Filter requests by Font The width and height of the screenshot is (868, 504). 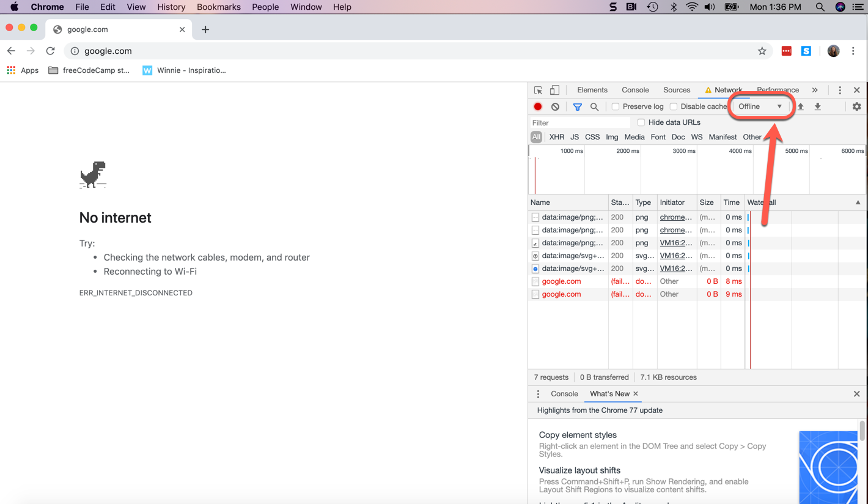click(x=658, y=137)
